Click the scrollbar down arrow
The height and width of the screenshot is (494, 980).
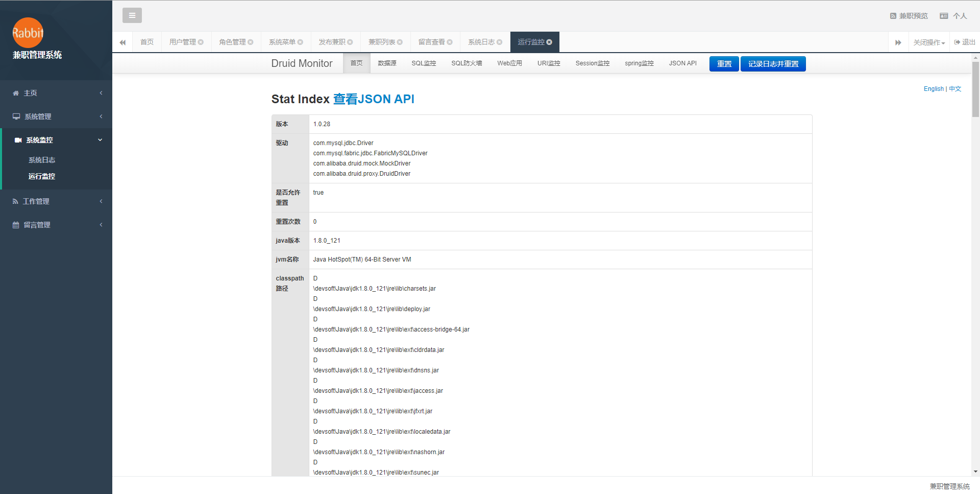pyautogui.click(x=975, y=472)
